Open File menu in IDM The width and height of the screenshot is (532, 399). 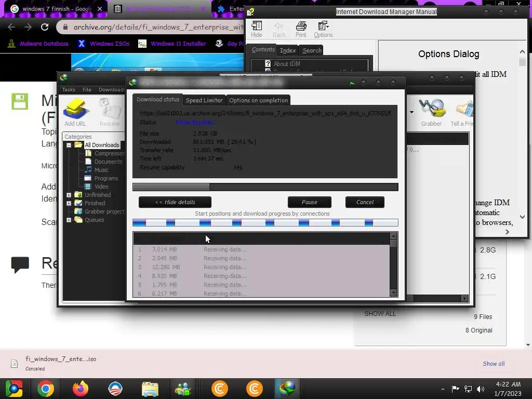[87, 89]
